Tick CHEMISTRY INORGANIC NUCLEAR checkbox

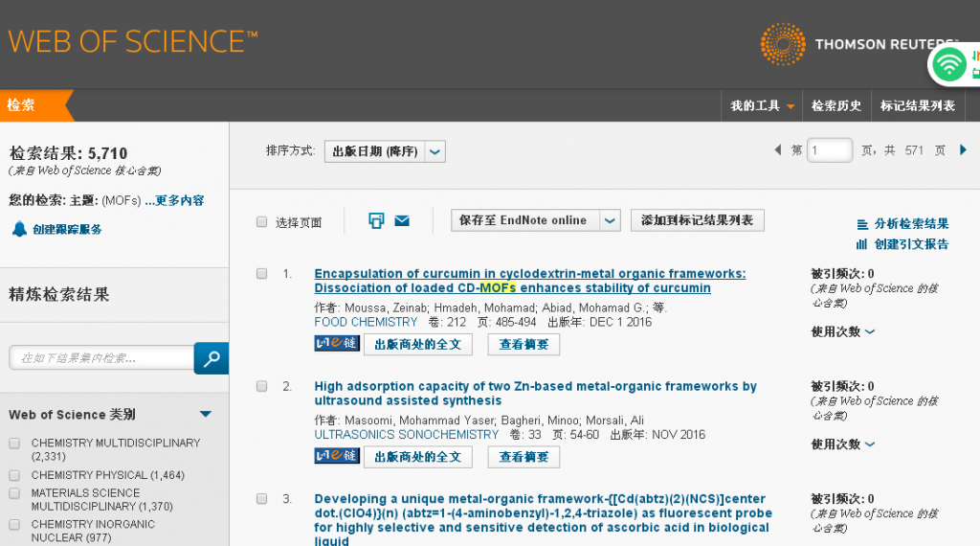pos(14,525)
